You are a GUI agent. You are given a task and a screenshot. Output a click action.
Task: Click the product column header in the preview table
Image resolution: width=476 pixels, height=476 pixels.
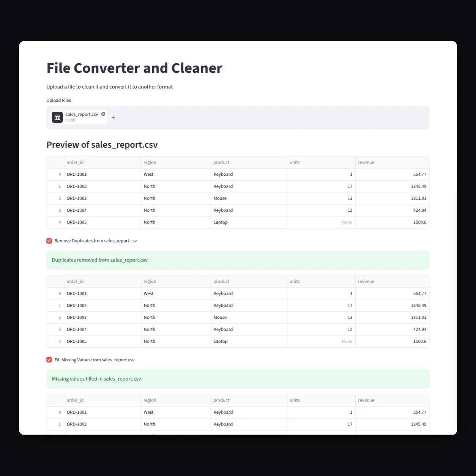point(249,162)
